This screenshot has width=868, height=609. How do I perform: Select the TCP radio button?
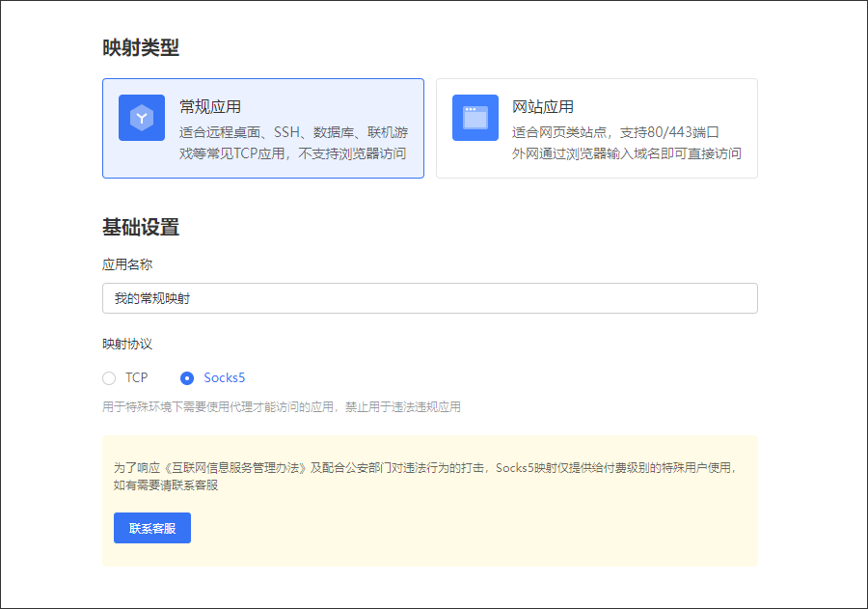click(109, 378)
